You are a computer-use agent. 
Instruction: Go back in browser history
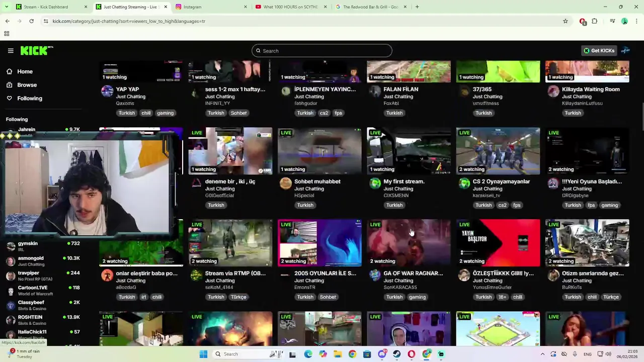click(x=7, y=21)
